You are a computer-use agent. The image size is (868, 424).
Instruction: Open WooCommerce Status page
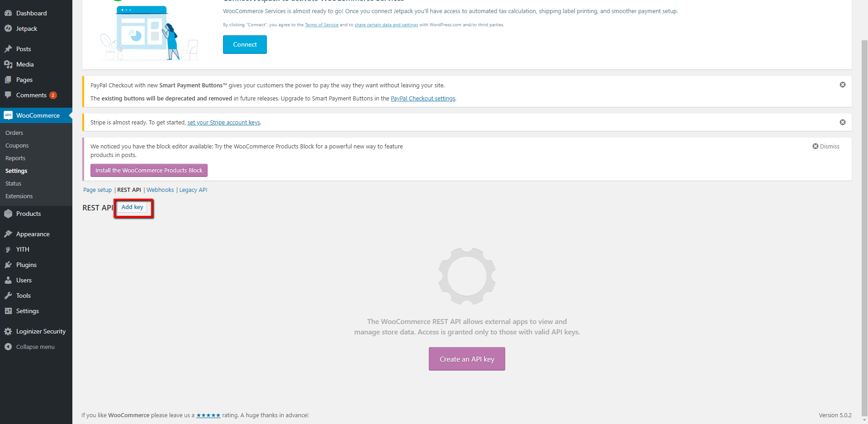13,183
